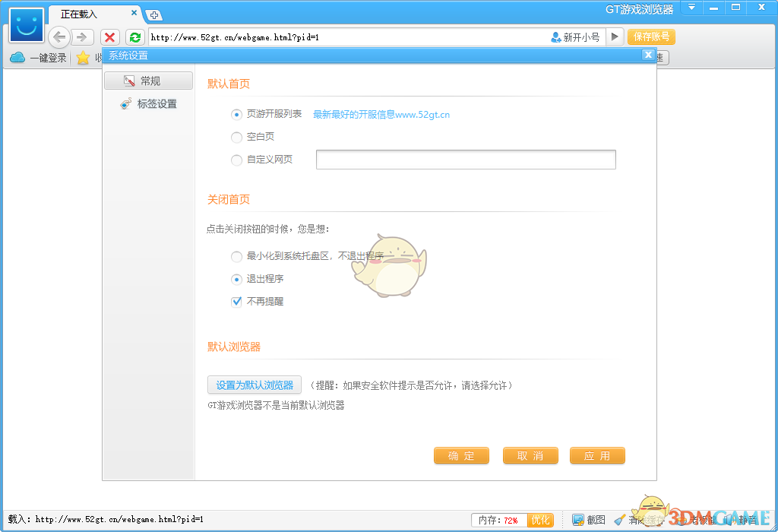
Task: Mute sound with 静音 icon
Action: pyautogui.click(x=743, y=521)
